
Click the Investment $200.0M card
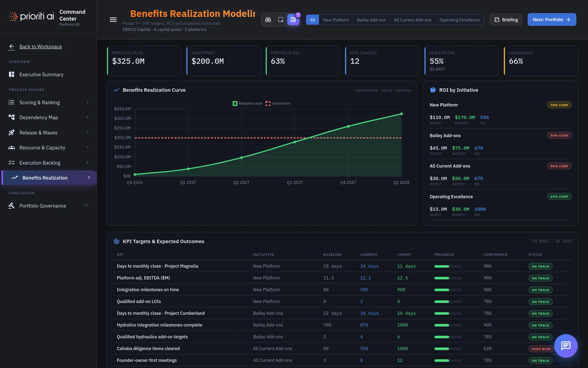click(223, 61)
